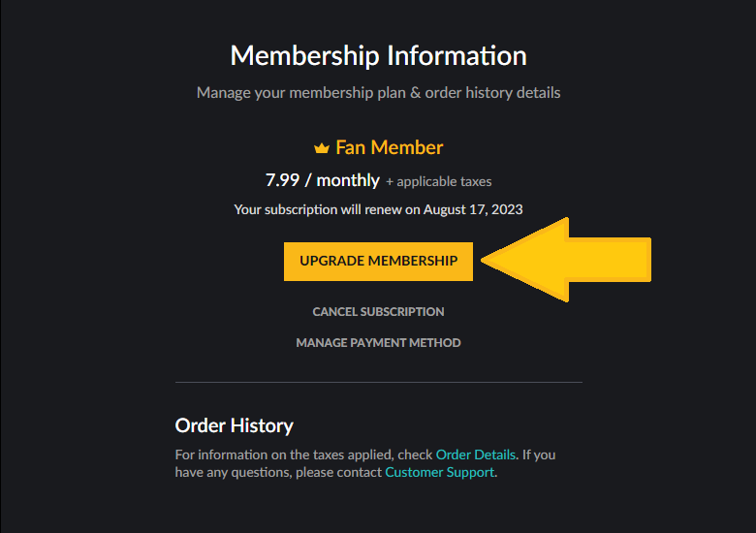Click the subscription renewal notice text
This screenshot has width=756, height=533.
(x=378, y=209)
